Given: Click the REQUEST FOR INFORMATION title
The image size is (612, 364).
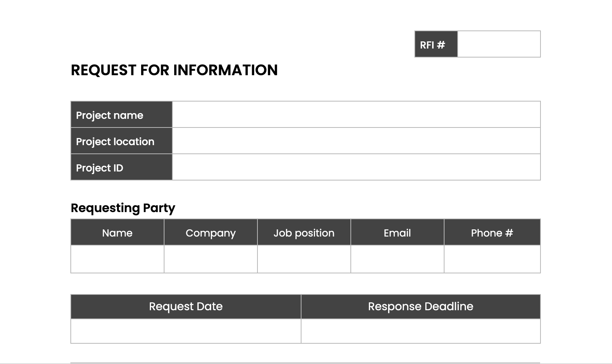Looking at the screenshot, I should coord(174,70).
